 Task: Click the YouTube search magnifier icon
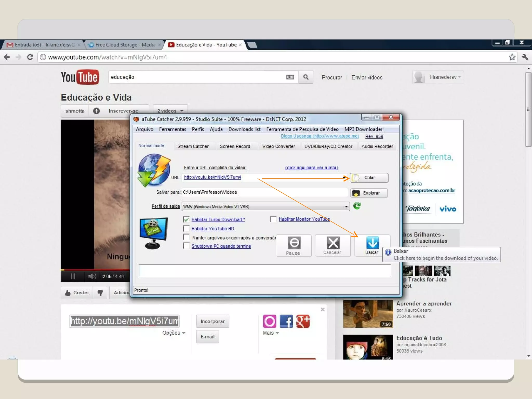click(306, 77)
